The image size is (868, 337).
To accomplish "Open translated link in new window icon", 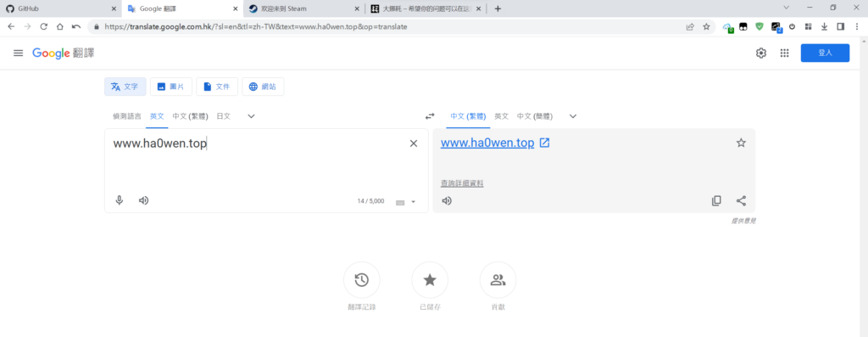I will pos(545,143).
